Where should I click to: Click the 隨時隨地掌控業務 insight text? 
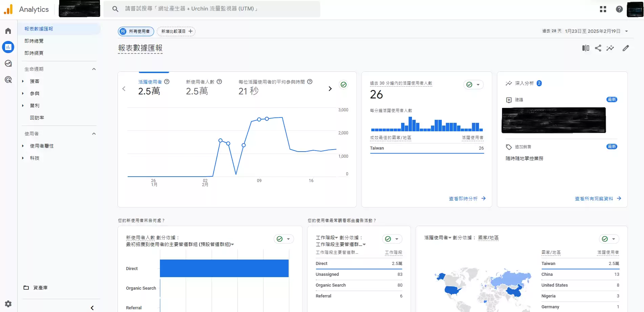(x=524, y=158)
